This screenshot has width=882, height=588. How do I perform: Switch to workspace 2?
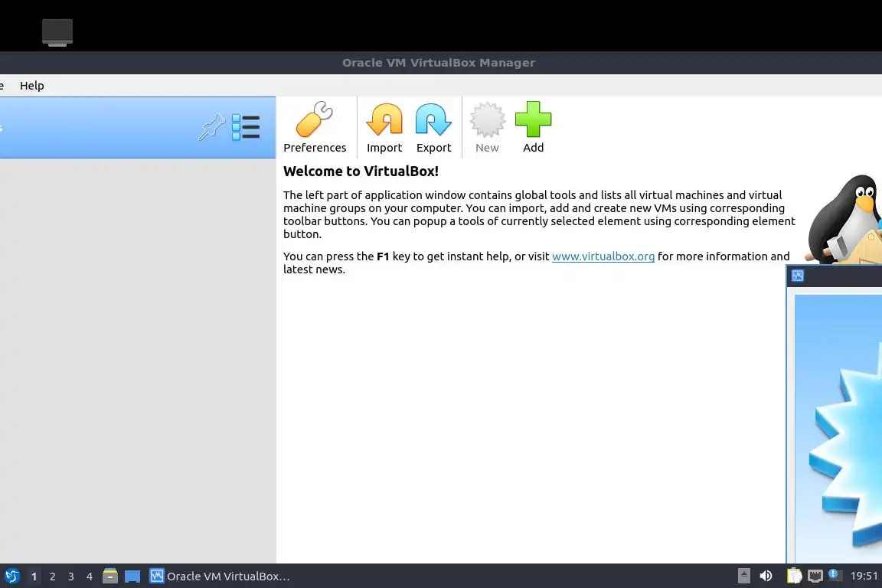(52, 577)
